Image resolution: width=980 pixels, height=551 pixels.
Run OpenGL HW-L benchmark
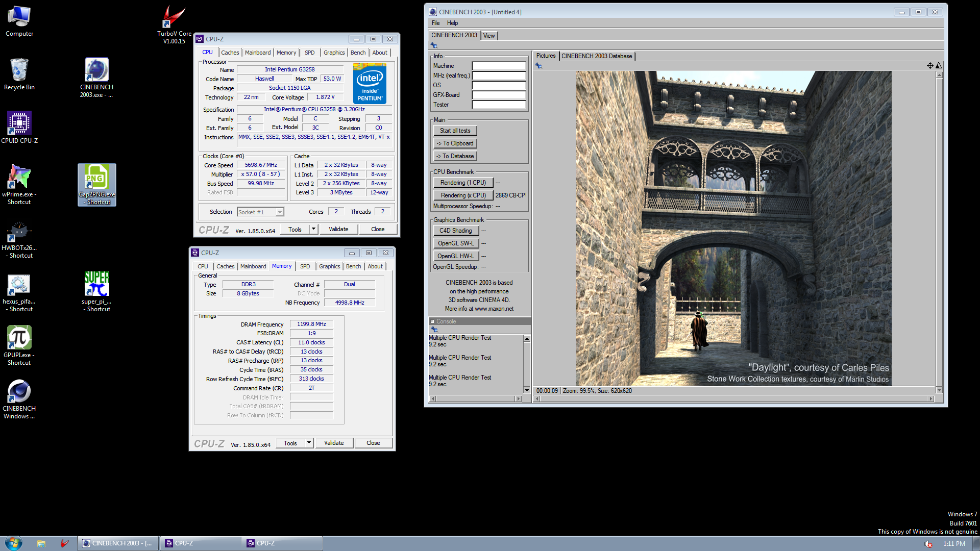point(456,256)
